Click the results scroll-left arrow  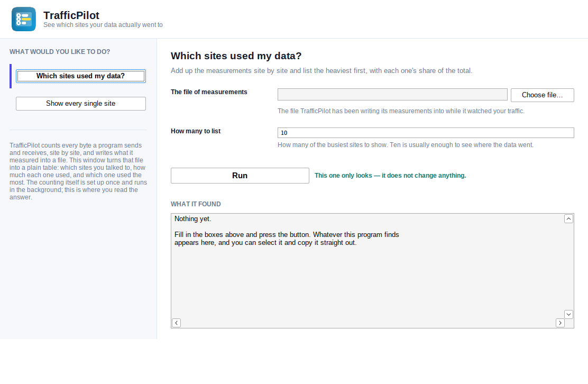(176, 323)
